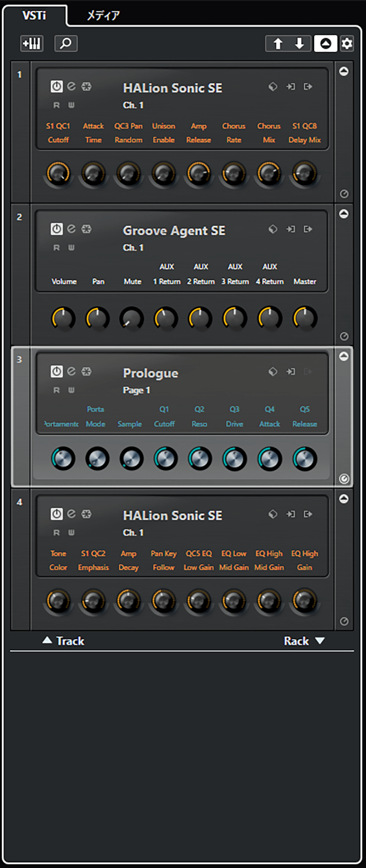Open quick controls options for slot 1
This screenshot has width=366, height=868.
pyautogui.click(x=344, y=194)
